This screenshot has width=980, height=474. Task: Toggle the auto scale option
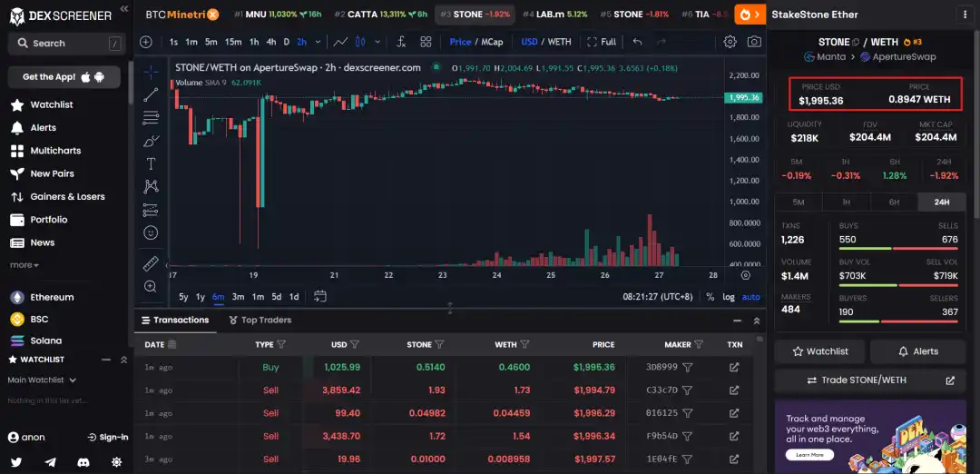tap(751, 297)
